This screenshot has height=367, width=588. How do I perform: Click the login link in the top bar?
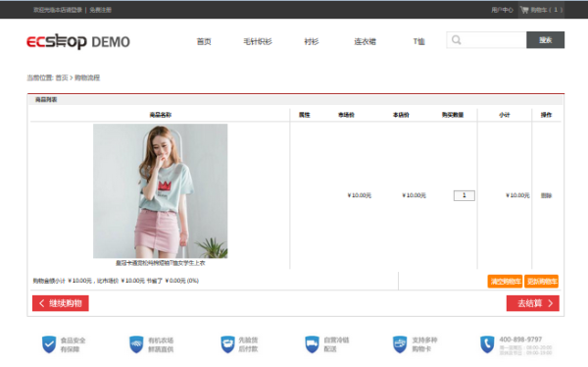(58, 10)
